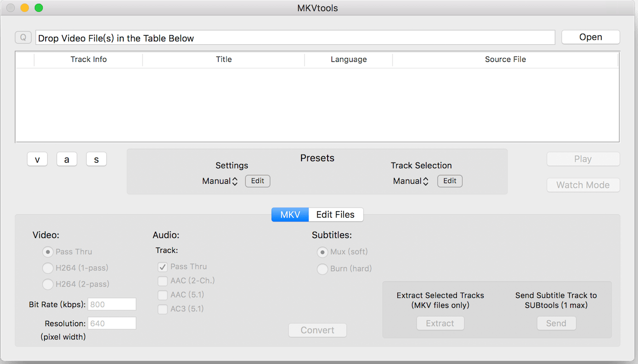Switch to the MKV tab
The height and width of the screenshot is (364, 638).
click(290, 215)
